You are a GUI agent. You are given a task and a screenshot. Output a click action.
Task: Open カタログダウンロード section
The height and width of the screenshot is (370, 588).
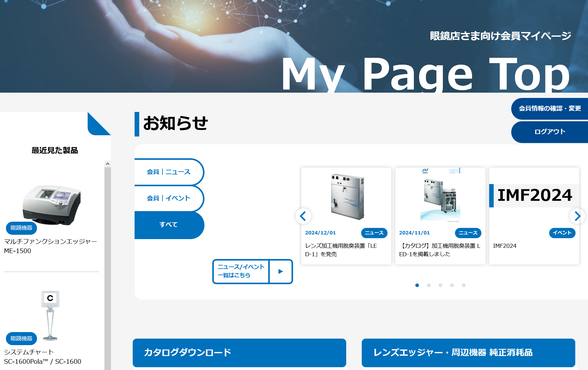pos(239,353)
